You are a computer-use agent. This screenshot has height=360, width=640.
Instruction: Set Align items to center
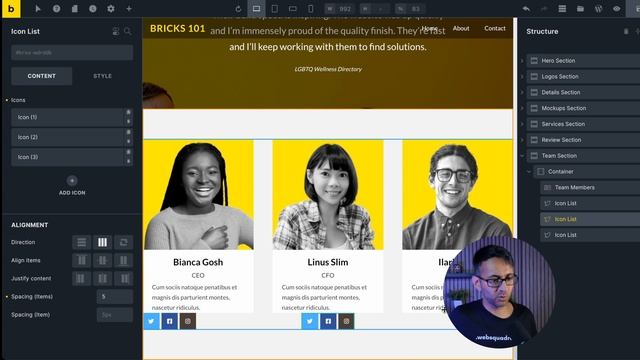click(102, 260)
